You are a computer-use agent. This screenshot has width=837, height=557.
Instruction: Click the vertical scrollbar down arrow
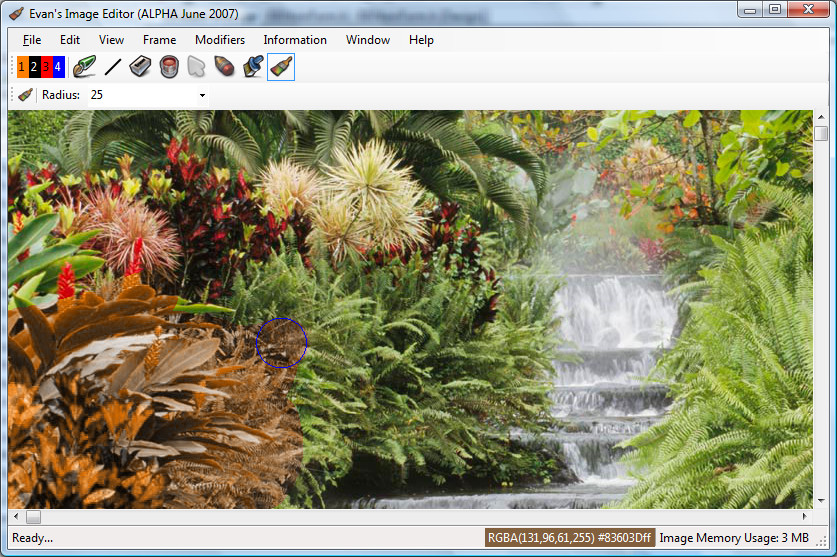(821, 501)
